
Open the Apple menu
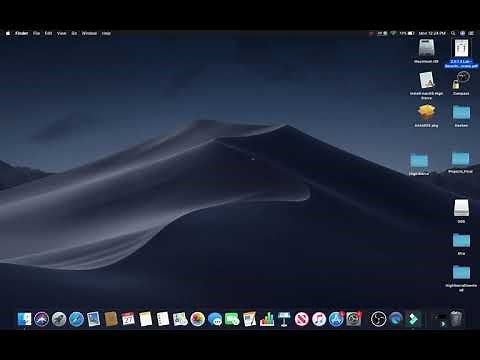point(8,33)
